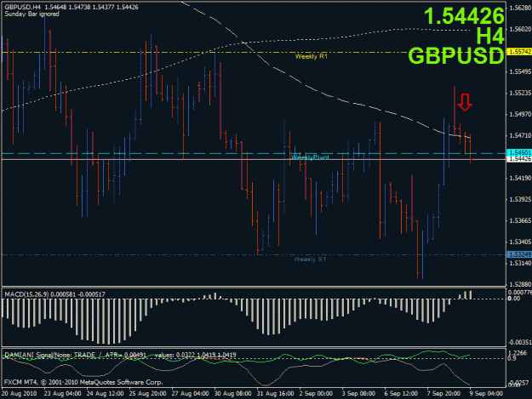The height and width of the screenshot is (399, 532).
Task: Click the DAMIANI Signal/Noise indicator label
Action: 121,355
